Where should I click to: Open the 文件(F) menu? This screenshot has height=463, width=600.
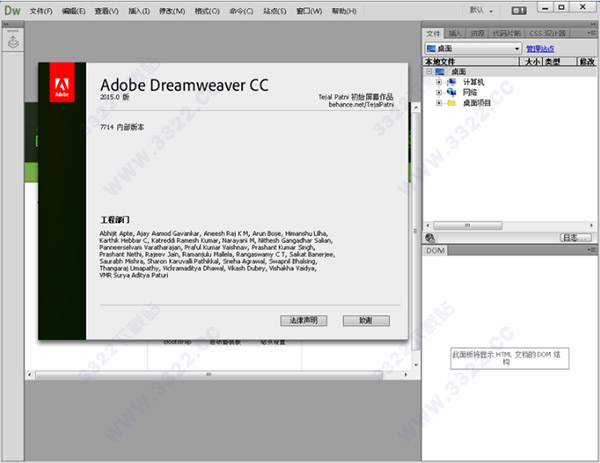point(41,11)
